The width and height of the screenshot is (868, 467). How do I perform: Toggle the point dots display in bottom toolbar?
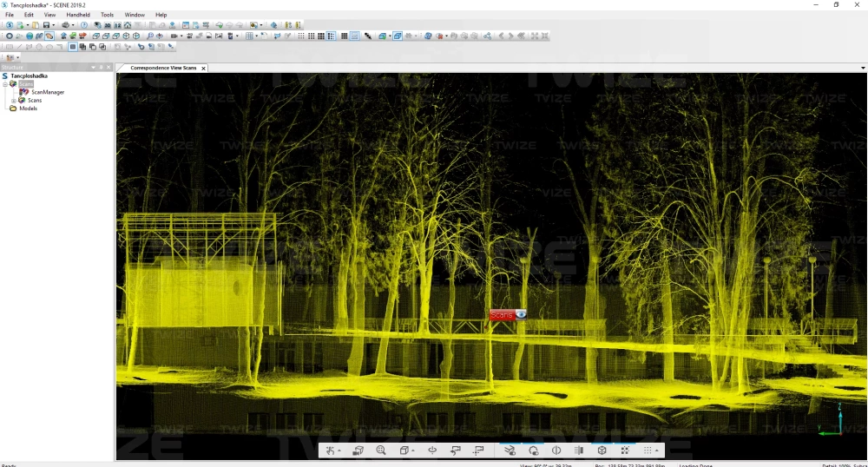[648, 451]
